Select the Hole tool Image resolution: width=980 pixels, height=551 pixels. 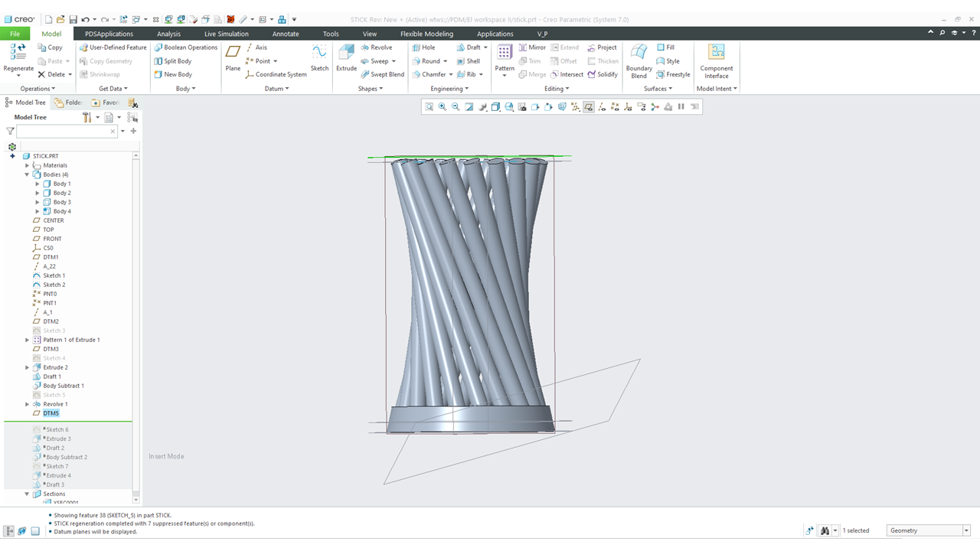(423, 47)
